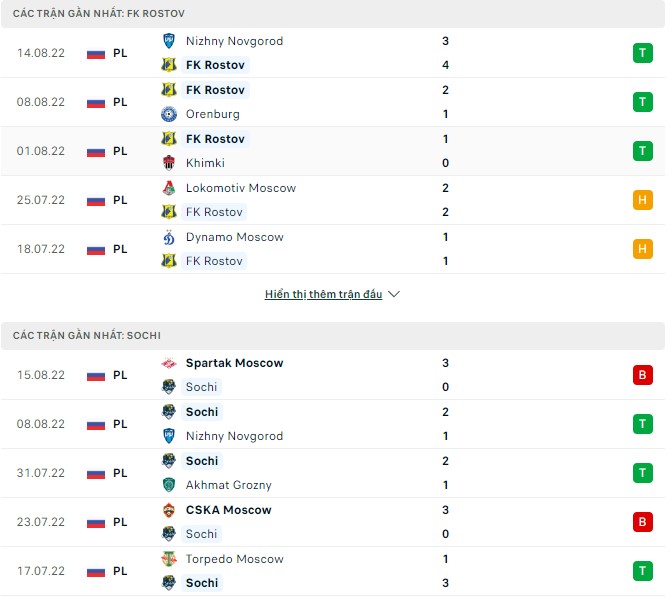Screen dimensions: 672x598
Task: Open Khimki team name link
Action: point(205,163)
